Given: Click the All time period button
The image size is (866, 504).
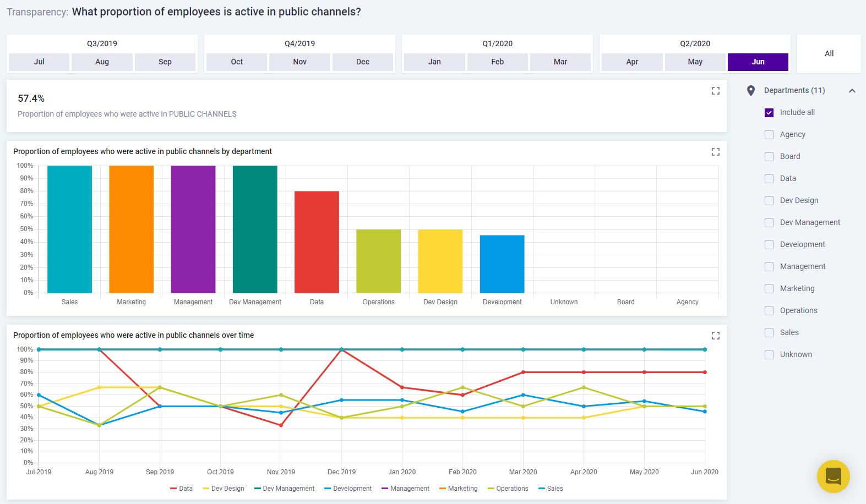Looking at the screenshot, I should pos(829,54).
